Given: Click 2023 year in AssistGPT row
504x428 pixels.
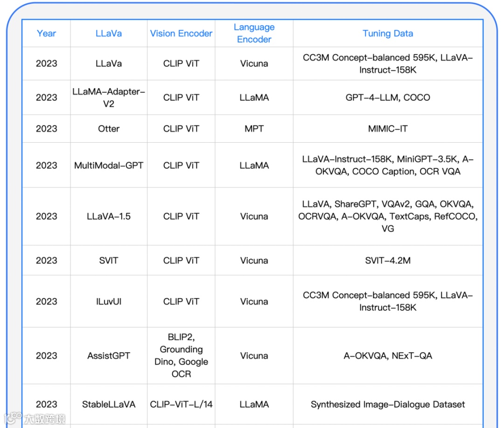Looking at the screenshot, I should pos(46,356).
